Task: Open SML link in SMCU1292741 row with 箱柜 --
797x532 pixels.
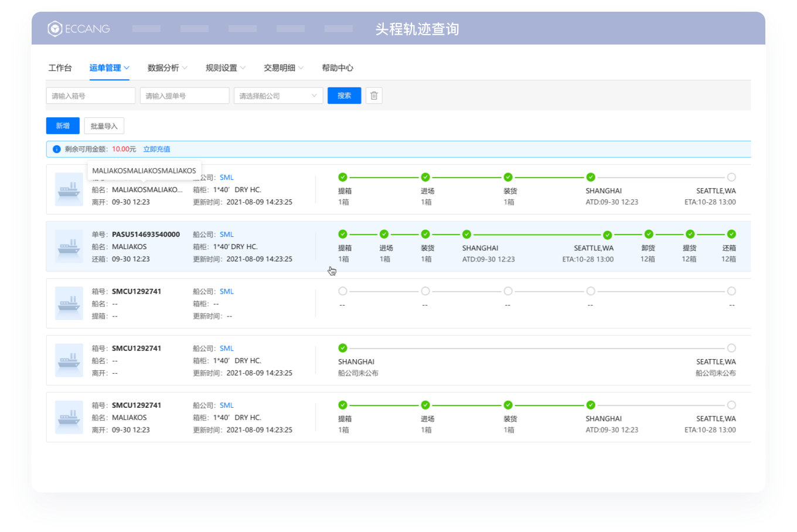Action: (x=227, y=291)
